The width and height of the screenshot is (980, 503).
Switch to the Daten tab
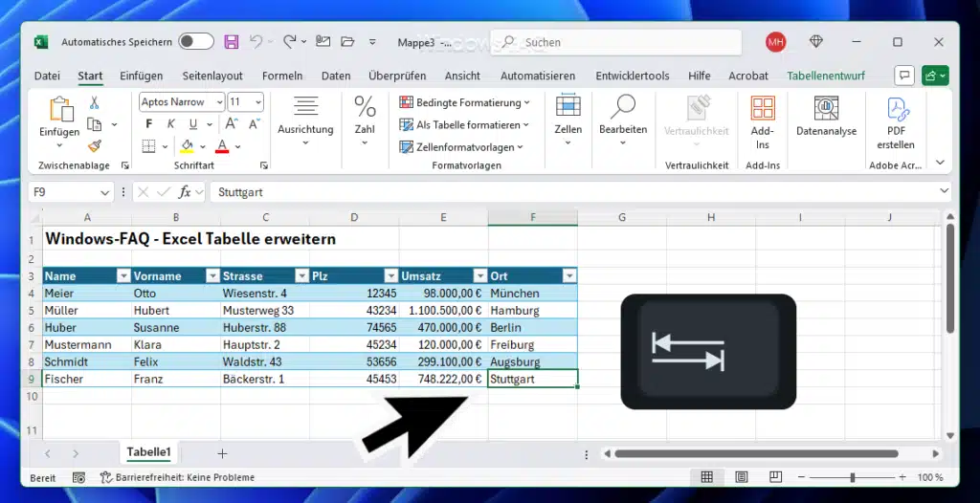click(336, 76)
